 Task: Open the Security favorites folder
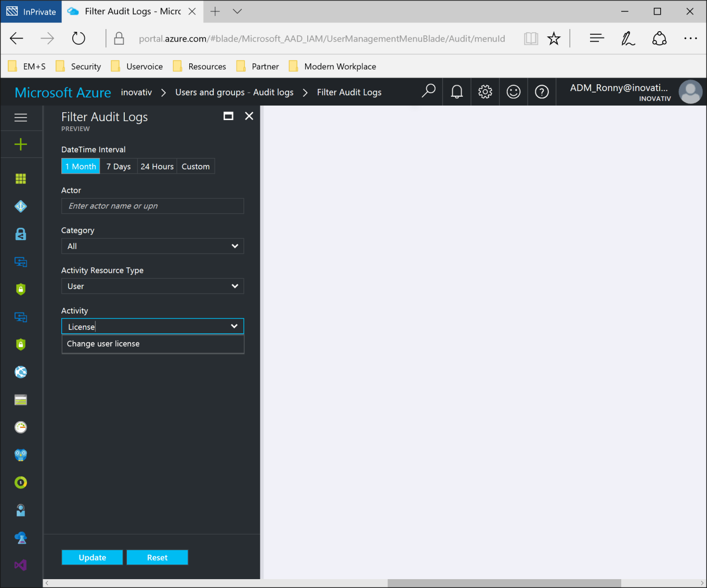coord(78,66)
